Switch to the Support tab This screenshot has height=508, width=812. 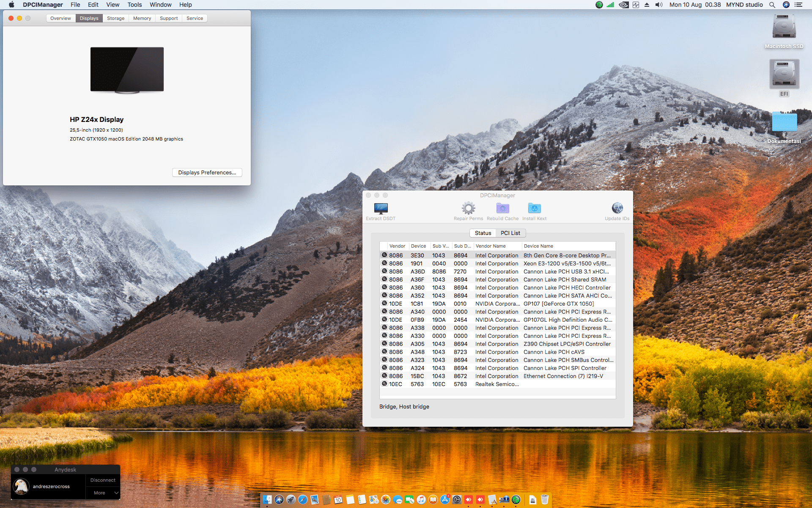(169, 18)
